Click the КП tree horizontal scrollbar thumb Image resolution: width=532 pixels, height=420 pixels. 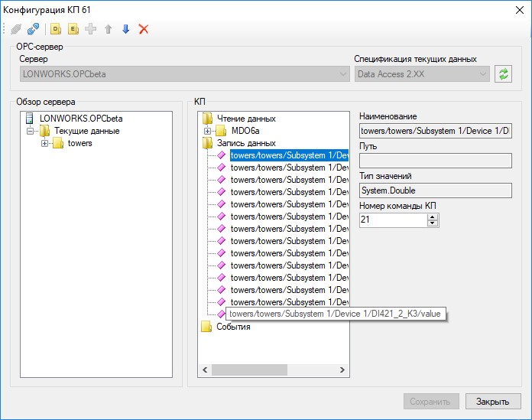pyautogui.click(x=249, y=370)
